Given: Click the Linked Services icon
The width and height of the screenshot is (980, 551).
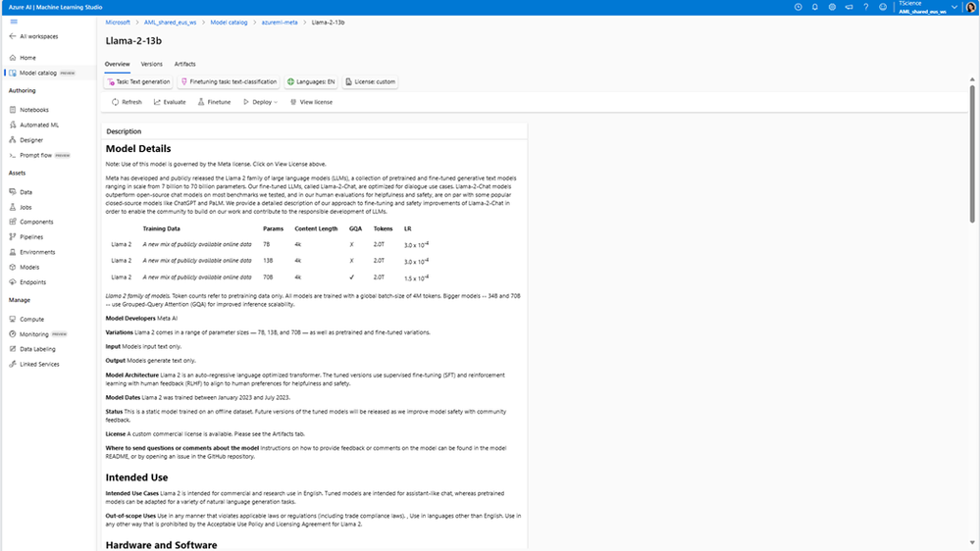Looking at the screenshot, I should 13,364.
